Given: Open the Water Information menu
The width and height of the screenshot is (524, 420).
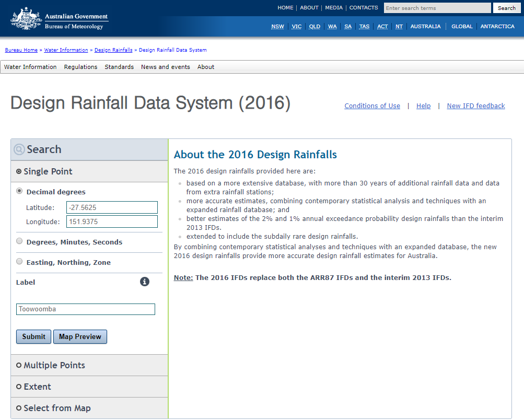Looking at the screenshot, I should tap(30, 67).
